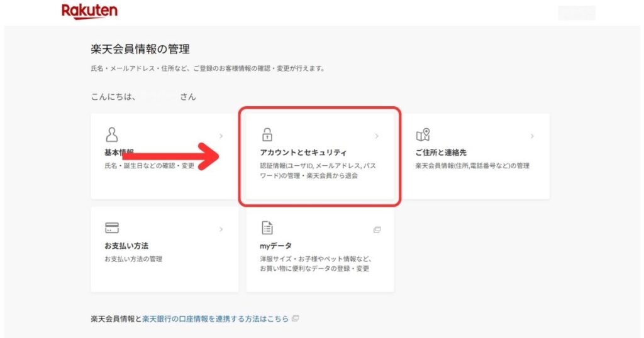Click the heading 楽天会員情報の管理

click(x=140, y=49)
